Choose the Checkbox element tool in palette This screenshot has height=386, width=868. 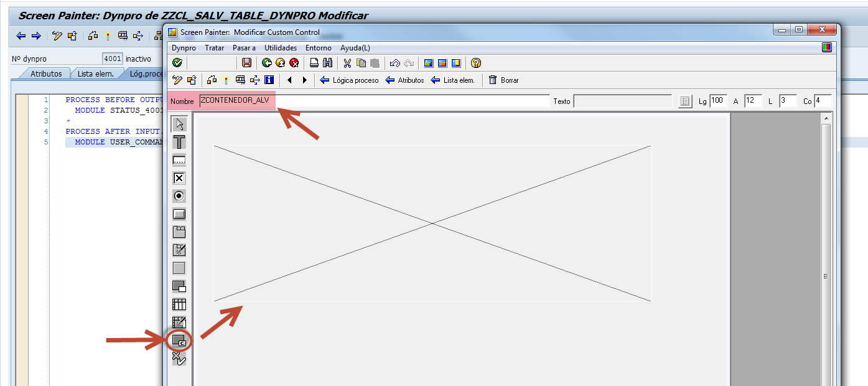[179, 178]
